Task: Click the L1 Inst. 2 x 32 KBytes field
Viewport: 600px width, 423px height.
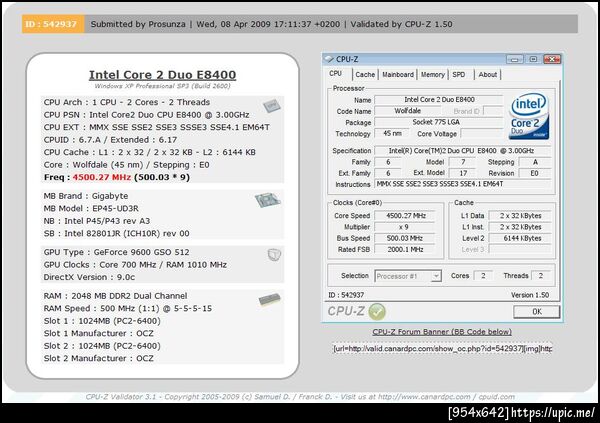Action: point(520,227)
